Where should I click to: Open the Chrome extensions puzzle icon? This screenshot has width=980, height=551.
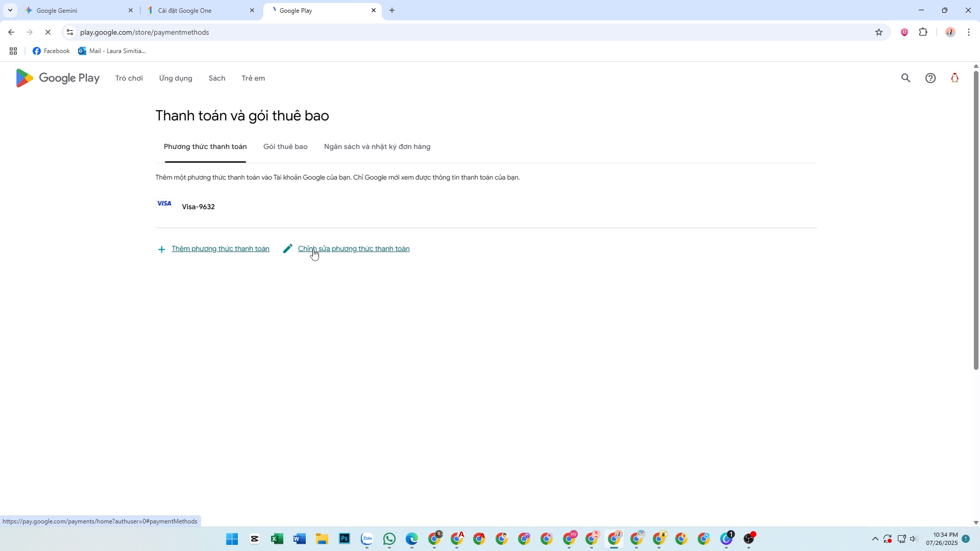(923, 32)
